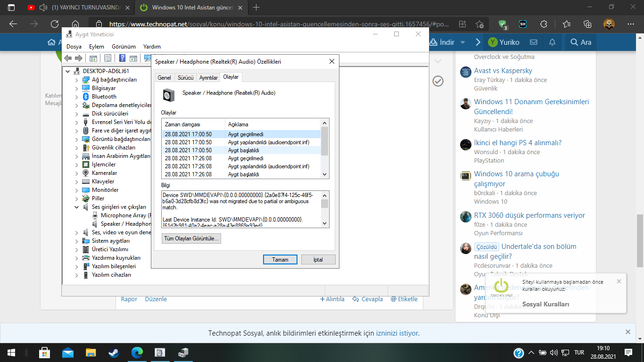Open the Edge profile skull avatar
The height and width of the screenshot is (362, 644).
point(610,24)
